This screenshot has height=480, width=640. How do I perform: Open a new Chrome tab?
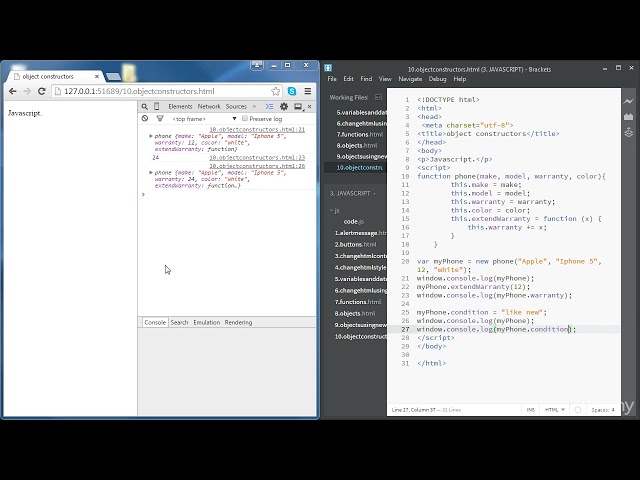(113, 77)
